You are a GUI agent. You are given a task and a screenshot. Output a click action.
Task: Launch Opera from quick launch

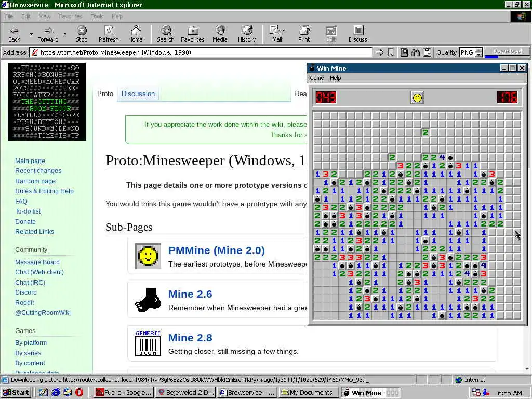tap(79, 392)
